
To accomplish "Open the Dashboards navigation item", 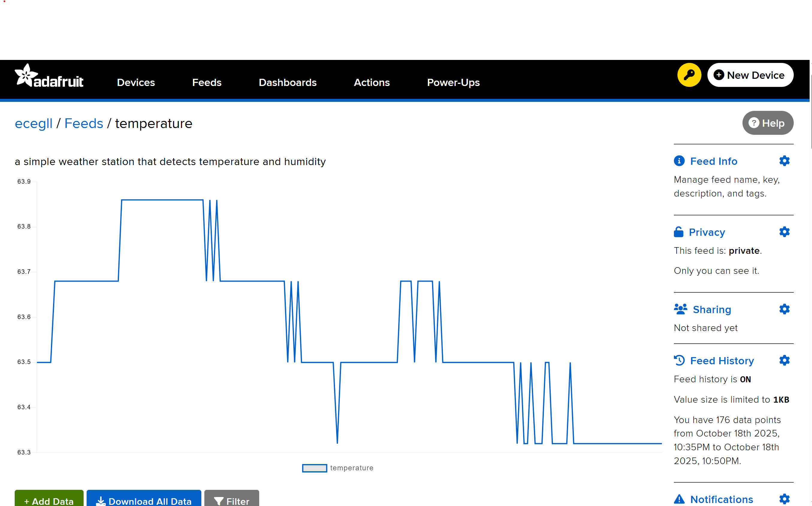I will pyautogui.click(x=288, y=83).
